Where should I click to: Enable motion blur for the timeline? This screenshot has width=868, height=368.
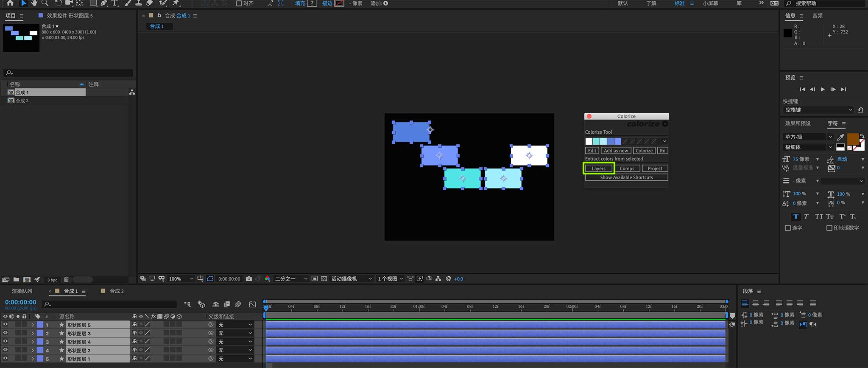pyautogui.click(x=238, y=304)
